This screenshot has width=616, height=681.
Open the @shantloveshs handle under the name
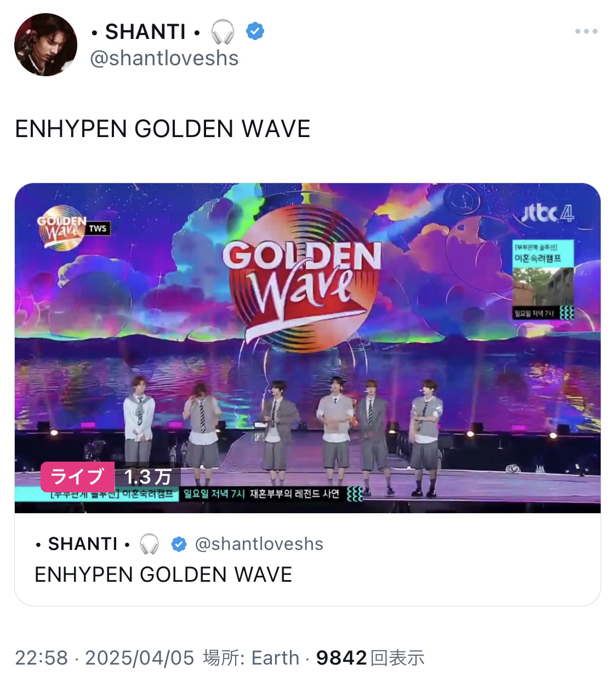[164, 58]
